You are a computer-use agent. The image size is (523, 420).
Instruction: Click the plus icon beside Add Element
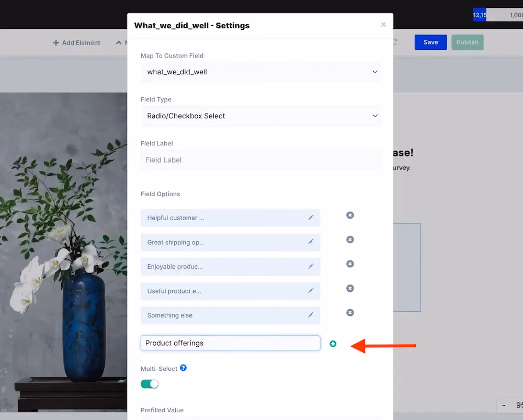(56, 43)
